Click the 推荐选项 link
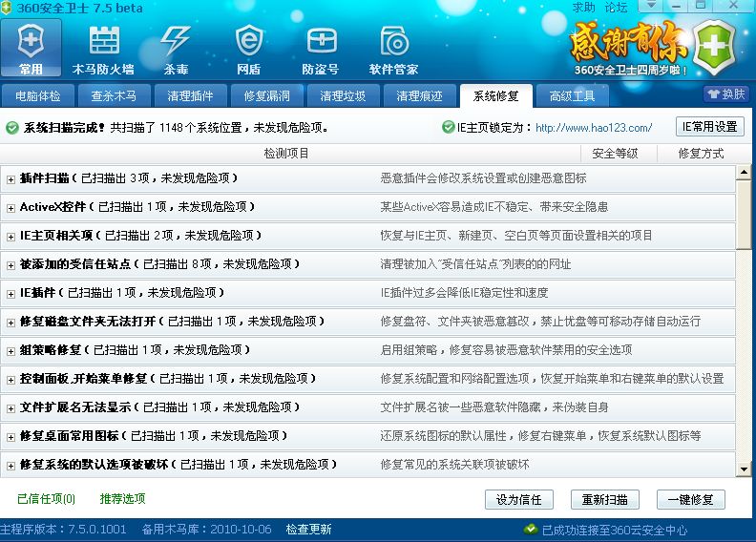The image size is (756, 542). tap(122, 499)
